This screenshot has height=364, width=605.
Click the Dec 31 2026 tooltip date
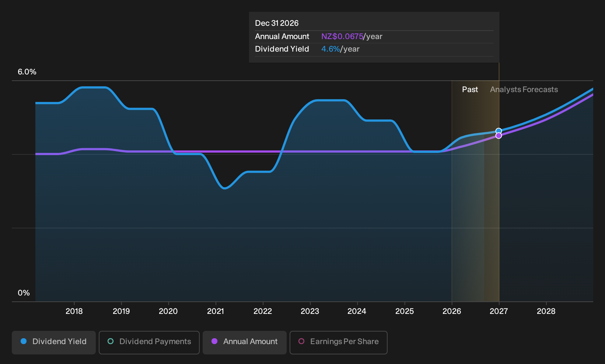coord(277,23)
